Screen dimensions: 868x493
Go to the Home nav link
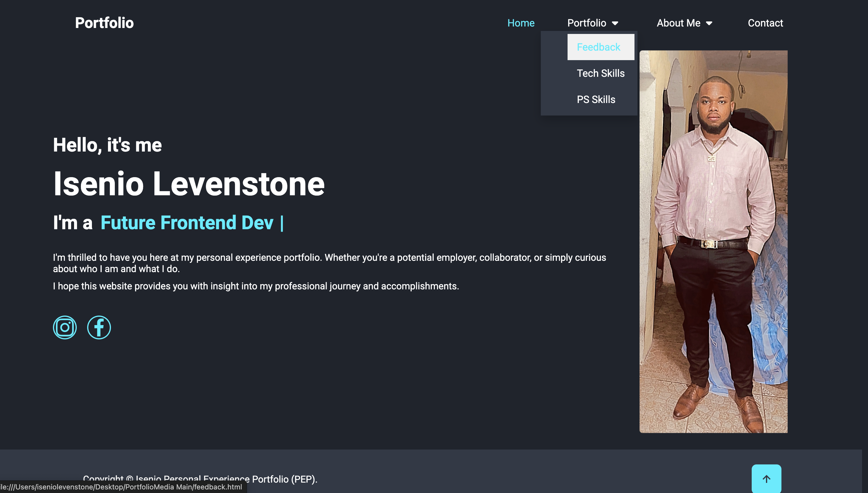coord(521,23)
